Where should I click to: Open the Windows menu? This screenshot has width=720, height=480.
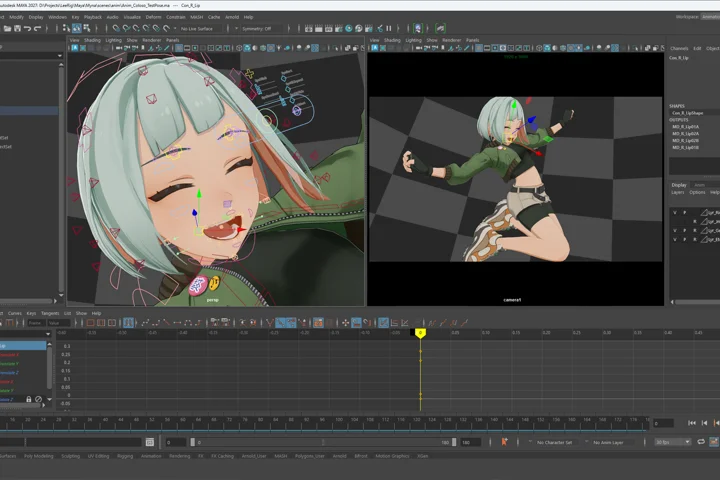pos(57,17)
